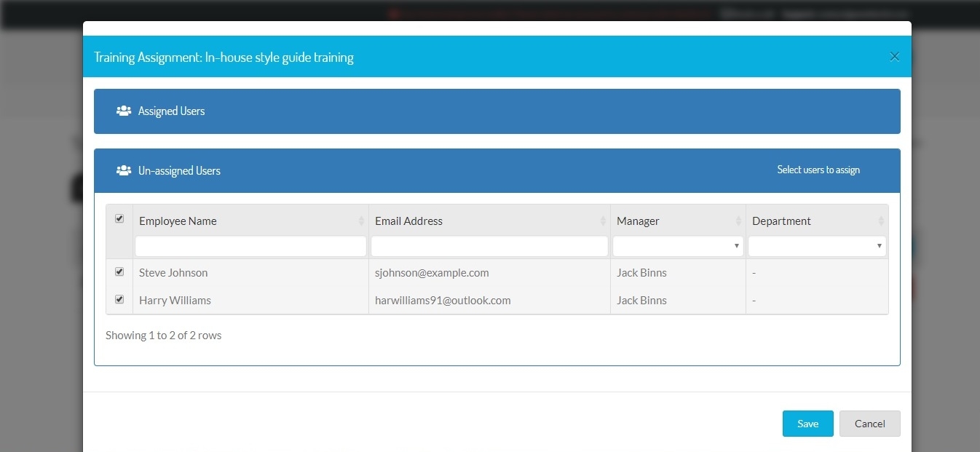Sort by Email Address column arrows
This screenshot has height=452, width=980.
(x=603, y=221)
